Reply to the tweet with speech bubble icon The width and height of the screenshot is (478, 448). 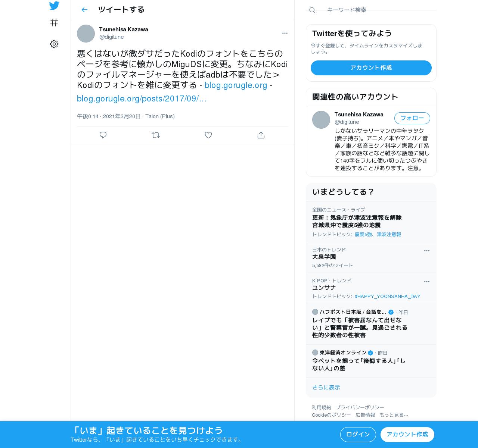(103, 135)
